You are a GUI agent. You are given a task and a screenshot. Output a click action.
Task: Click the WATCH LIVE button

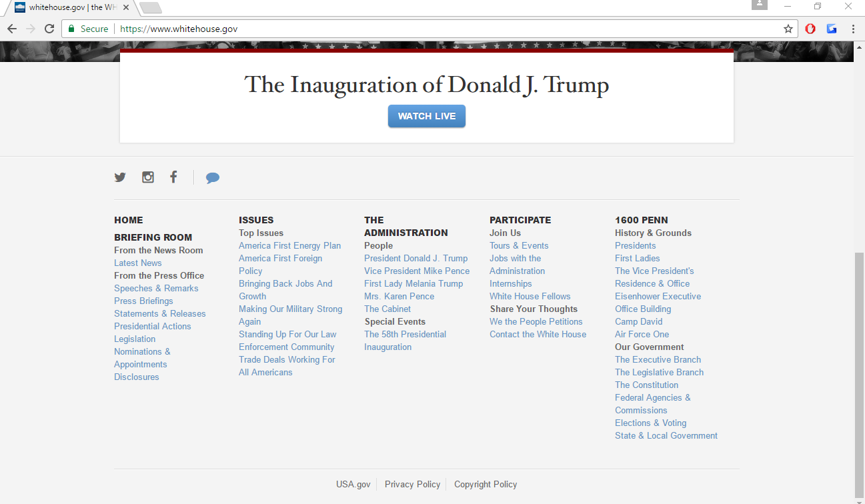(427, 116)
